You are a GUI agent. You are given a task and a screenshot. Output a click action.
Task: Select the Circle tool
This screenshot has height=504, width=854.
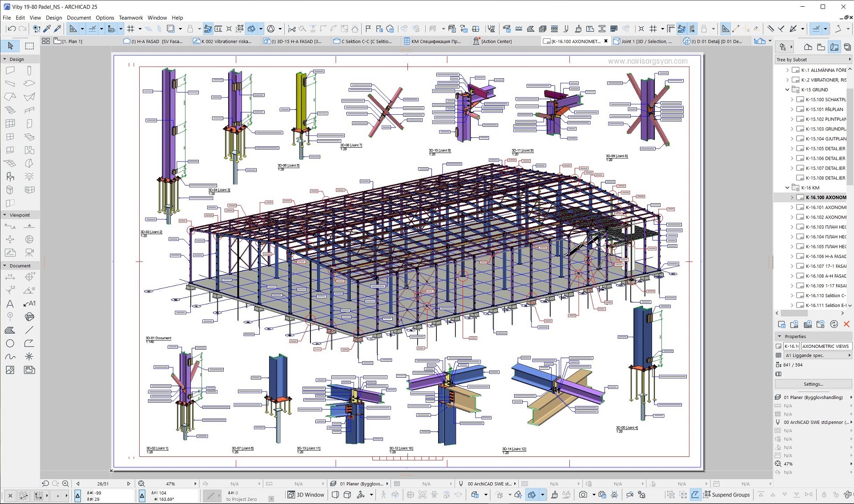click(10, 343)
